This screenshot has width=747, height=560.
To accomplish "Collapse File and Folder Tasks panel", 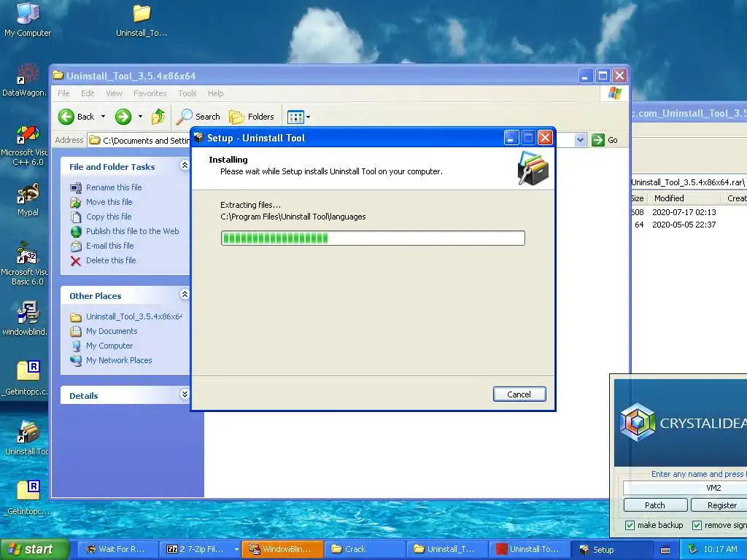I will [185, 166].
